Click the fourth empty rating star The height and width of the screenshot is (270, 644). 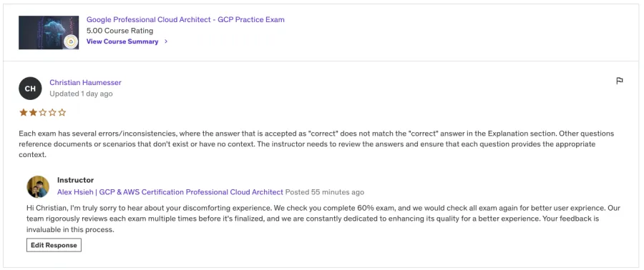52,112
